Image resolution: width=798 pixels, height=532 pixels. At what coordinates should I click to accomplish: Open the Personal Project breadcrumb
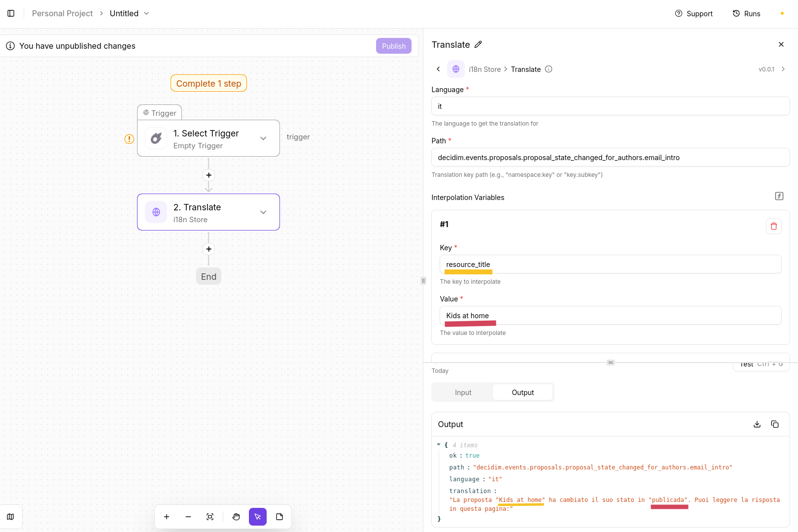pos(62,13)
